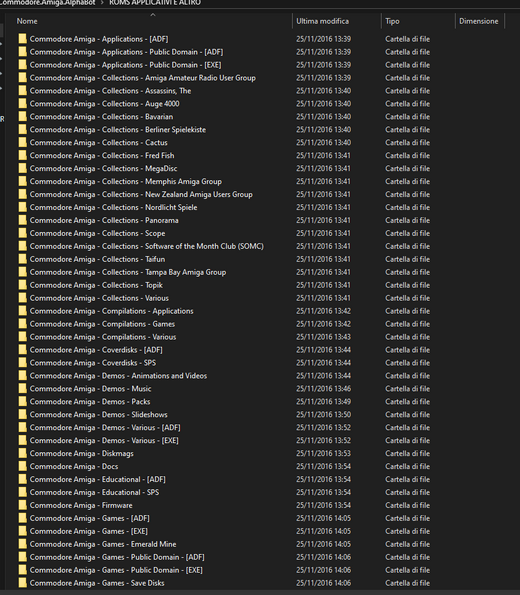Click folder icon beside Coverdisks - SPS
Screen dimensions: 520x595
coord(23,362)
